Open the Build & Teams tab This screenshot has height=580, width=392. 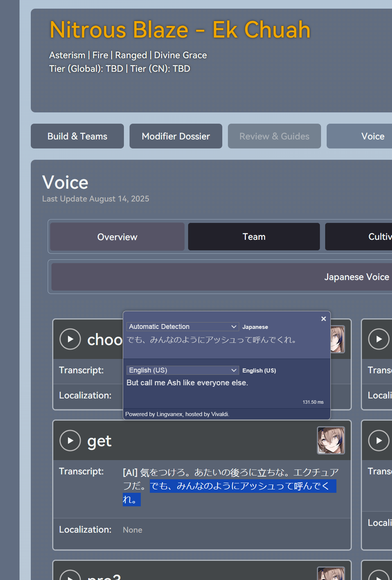click(77, 136)
